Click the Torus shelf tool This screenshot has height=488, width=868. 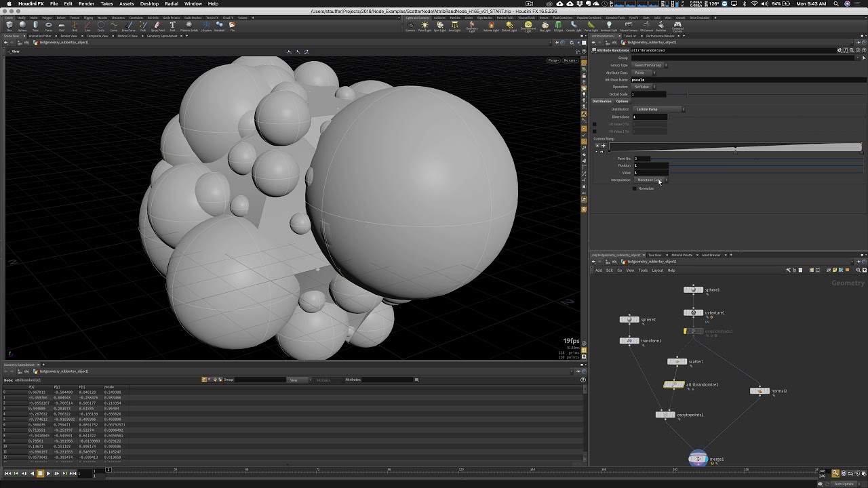tap(48, 26)
